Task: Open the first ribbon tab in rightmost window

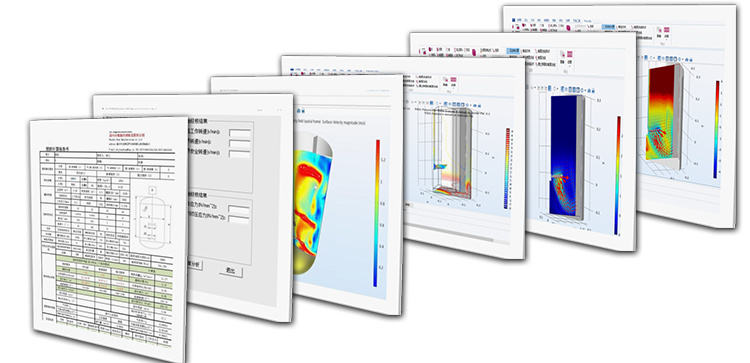Action: pos(514,21)
